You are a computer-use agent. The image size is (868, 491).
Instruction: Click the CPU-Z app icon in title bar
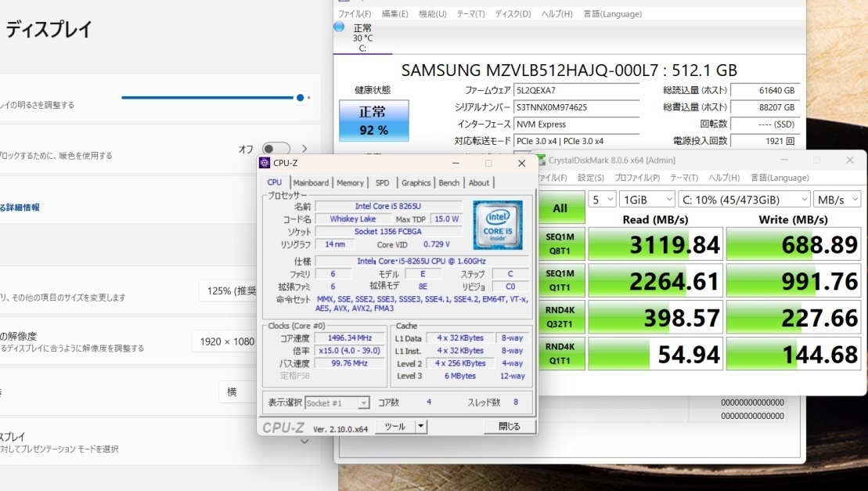(265, 163)
